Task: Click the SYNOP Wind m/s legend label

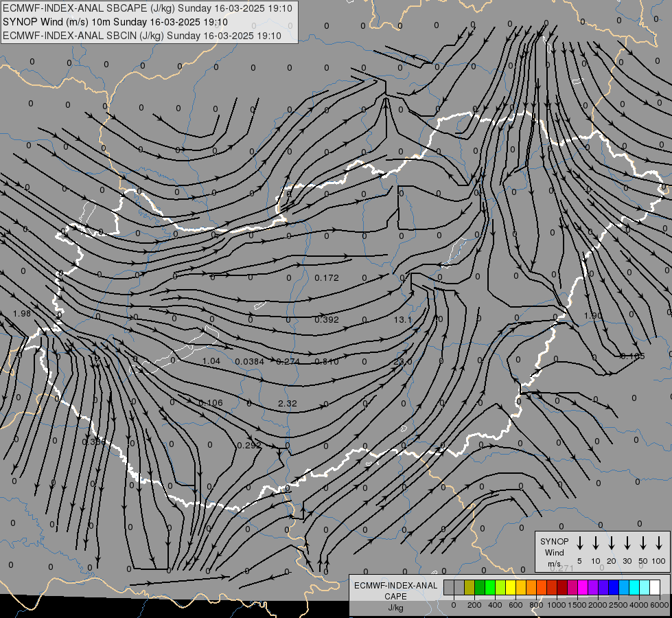Action: click(554, 552)
